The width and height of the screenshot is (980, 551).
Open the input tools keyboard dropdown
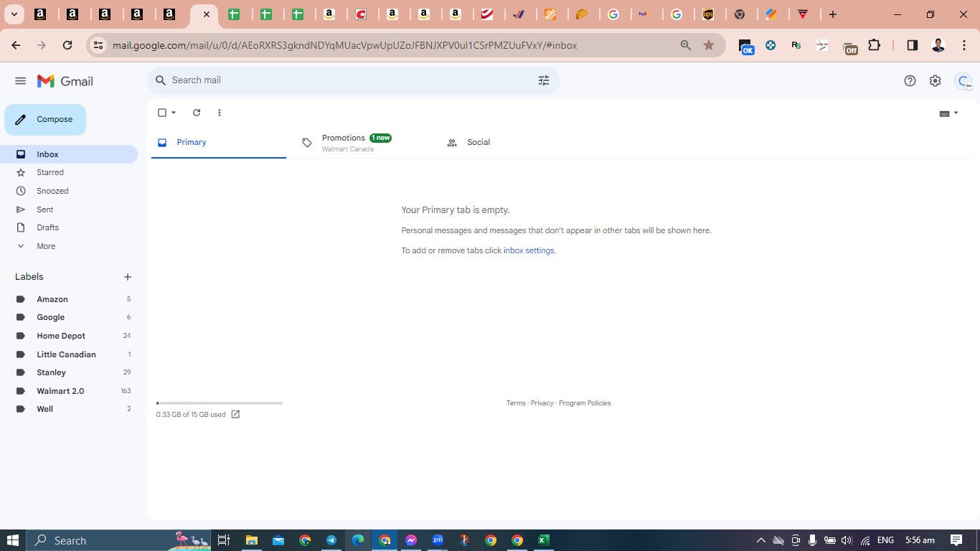pyautogui.click(x=948, y=113)
